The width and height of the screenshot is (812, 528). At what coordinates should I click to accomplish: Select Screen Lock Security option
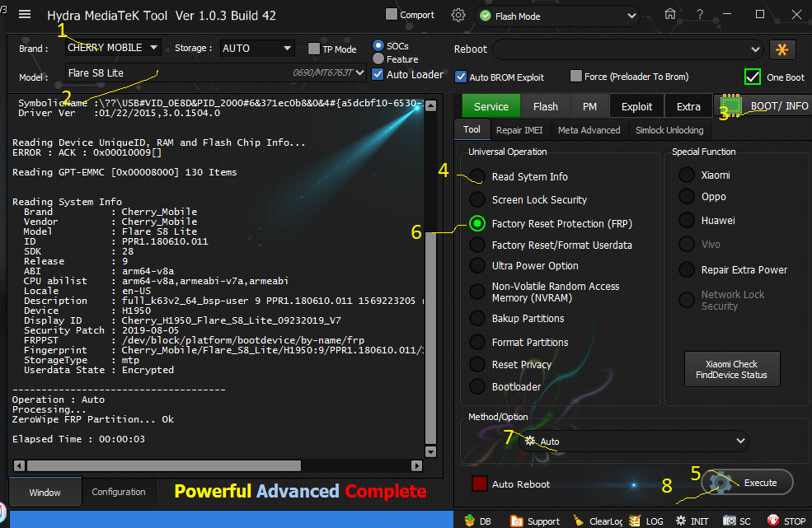click(477, 199)
